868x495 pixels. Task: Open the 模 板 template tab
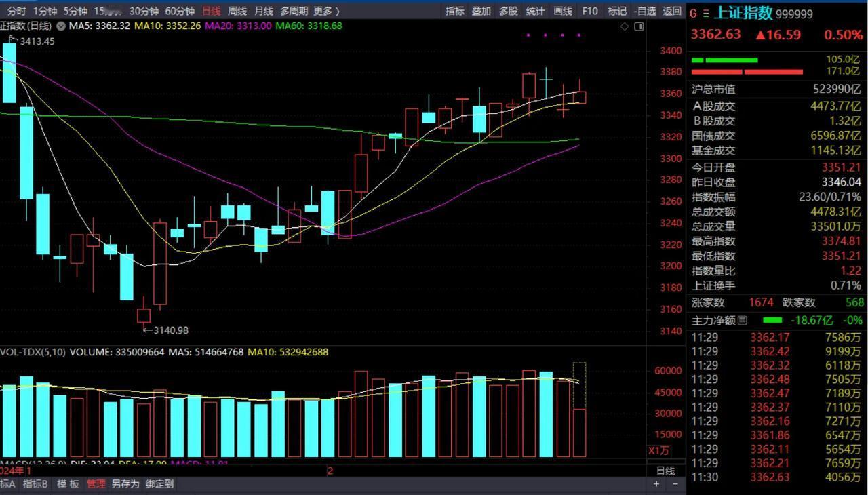tap(68, 484)
